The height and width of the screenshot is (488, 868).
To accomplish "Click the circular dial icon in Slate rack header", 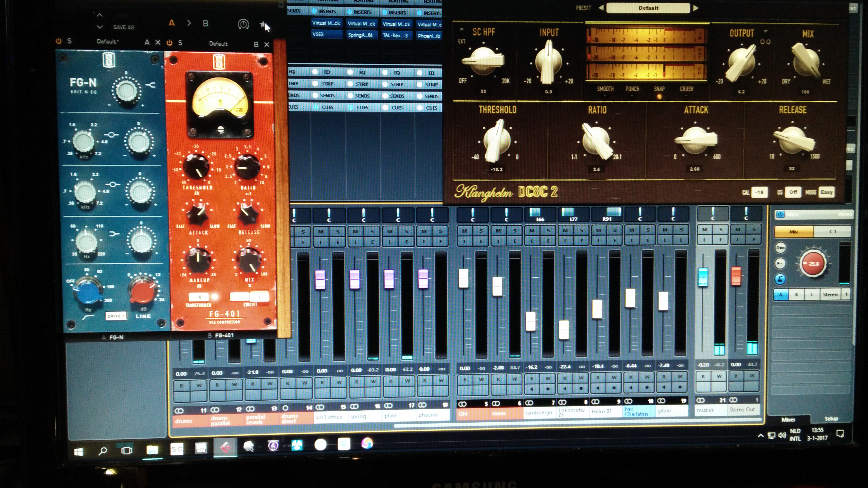I will 243,24.
